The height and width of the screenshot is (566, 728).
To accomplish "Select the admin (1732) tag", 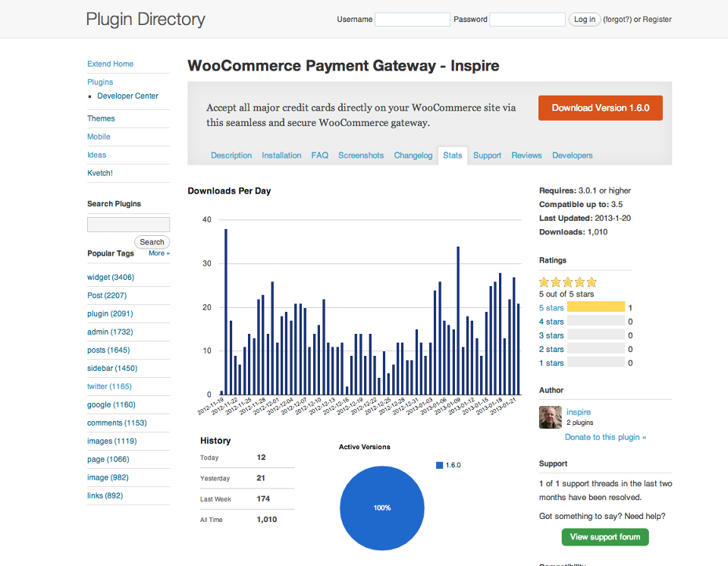I will 110,332.
